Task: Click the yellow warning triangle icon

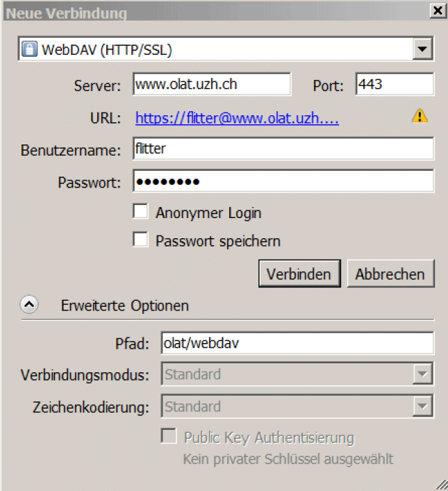Action: 420,116
